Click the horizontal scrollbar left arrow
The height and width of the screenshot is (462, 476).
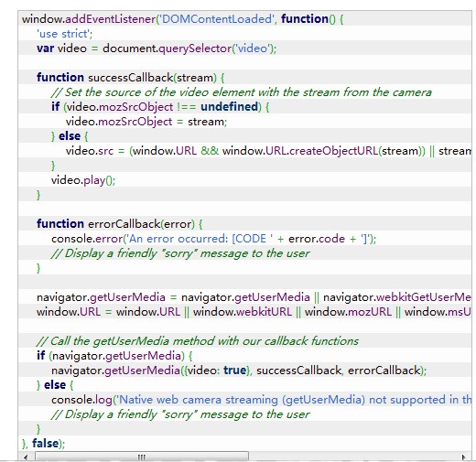(26, 457)
